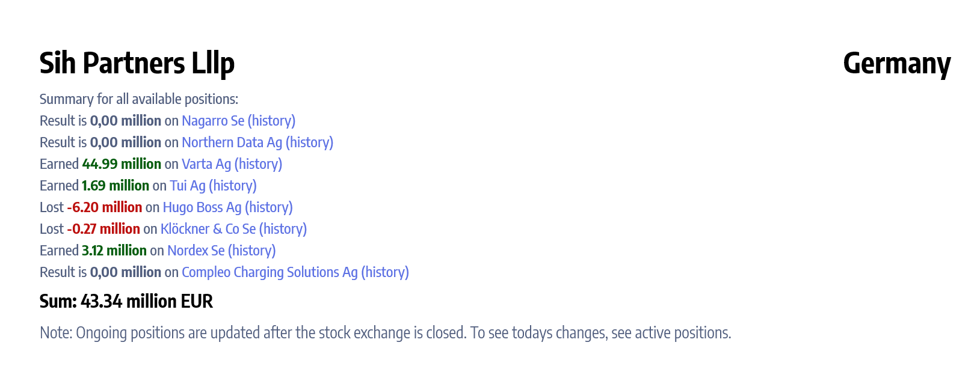Viewport: 980px width, 372px height.
Task: Click the Germany country heading
Action: pyautogui.click(x=896, y=63)
